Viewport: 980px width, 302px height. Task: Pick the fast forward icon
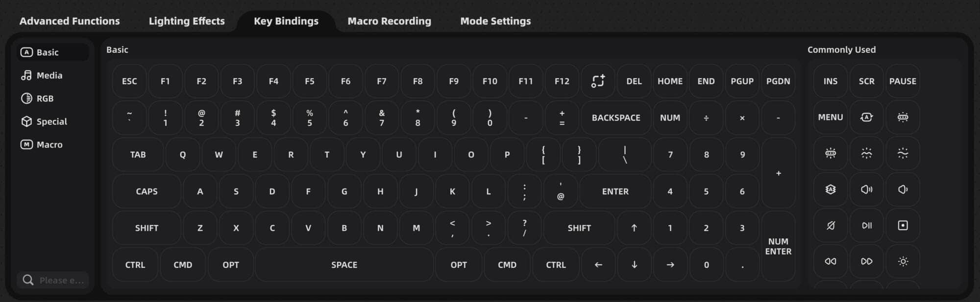coord(866,262)
